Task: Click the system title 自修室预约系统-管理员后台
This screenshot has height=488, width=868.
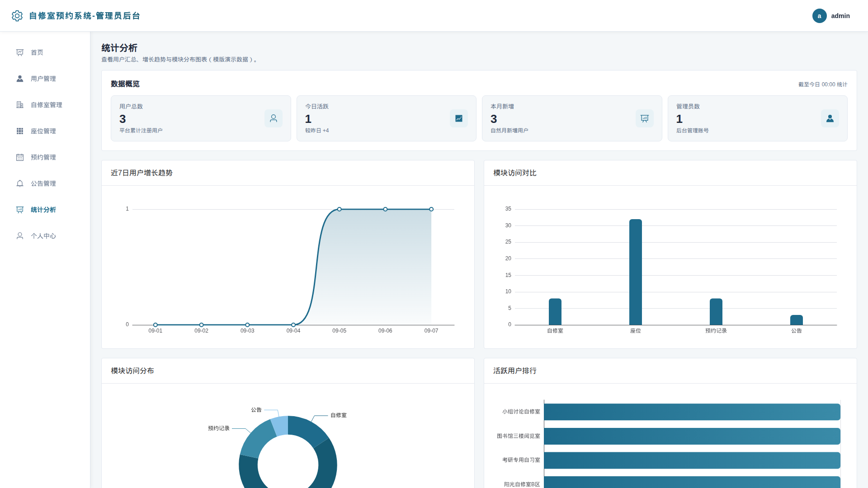Action: tap(85, 16)
